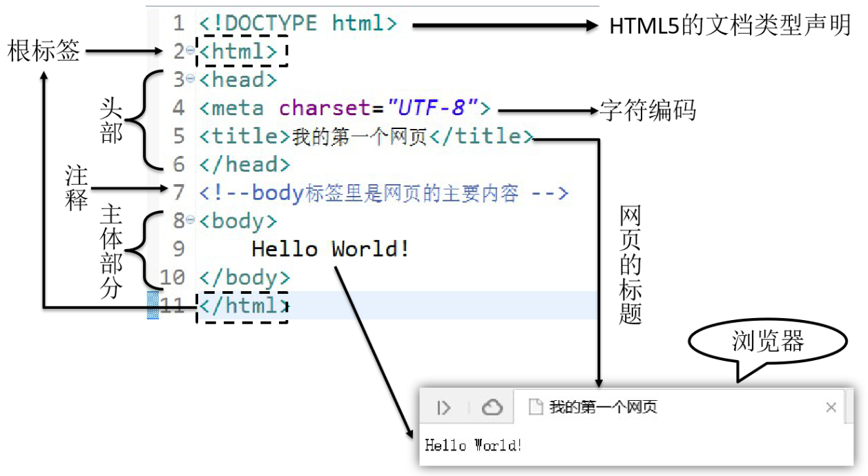The width and height of the screenshot is (868, 476).
Task: Collapse the <head> section fold on line 3
Action: pyautogui.click(x=191, y=80)
